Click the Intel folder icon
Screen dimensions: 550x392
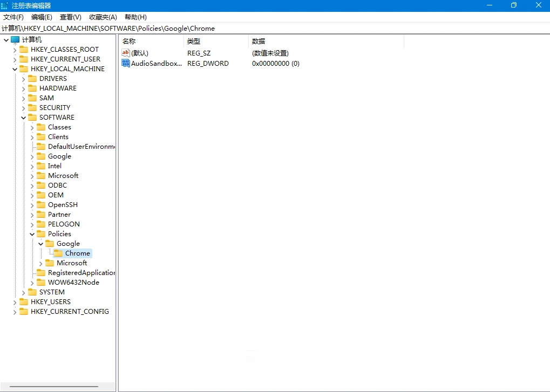[x=41, y=166]
